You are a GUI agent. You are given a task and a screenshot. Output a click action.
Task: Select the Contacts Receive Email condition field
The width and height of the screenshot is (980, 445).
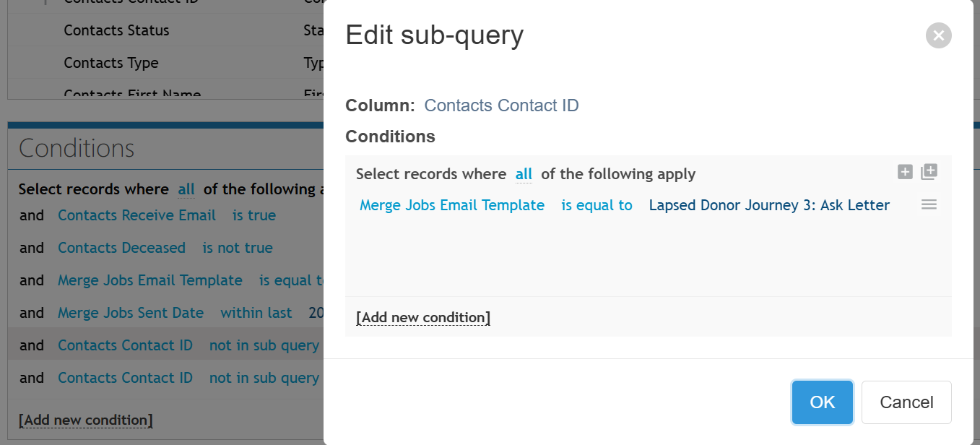point(136,215)
